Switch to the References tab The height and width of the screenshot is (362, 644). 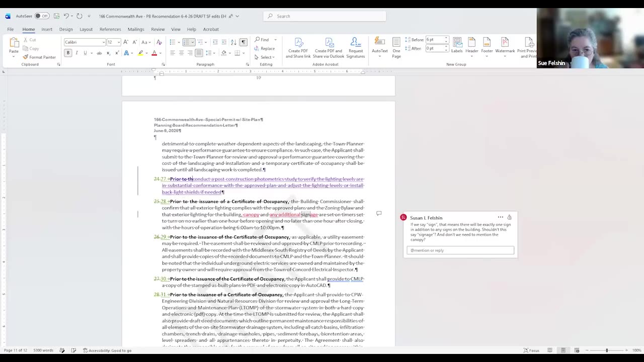110,30
